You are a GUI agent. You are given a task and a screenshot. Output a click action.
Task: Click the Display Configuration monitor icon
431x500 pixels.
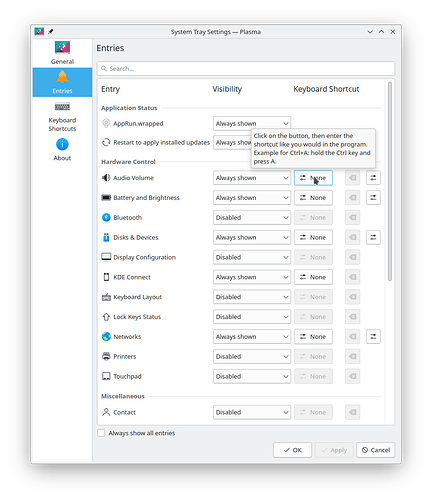(106, 257)
